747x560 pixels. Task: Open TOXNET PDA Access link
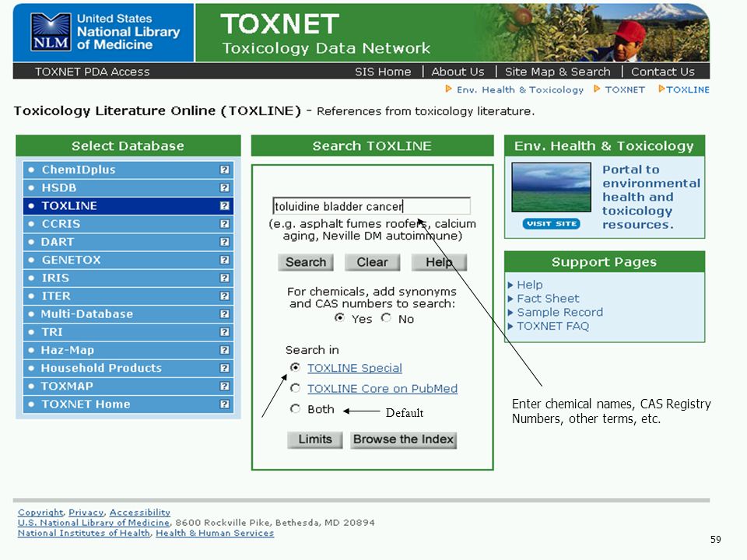click(92, 72)
